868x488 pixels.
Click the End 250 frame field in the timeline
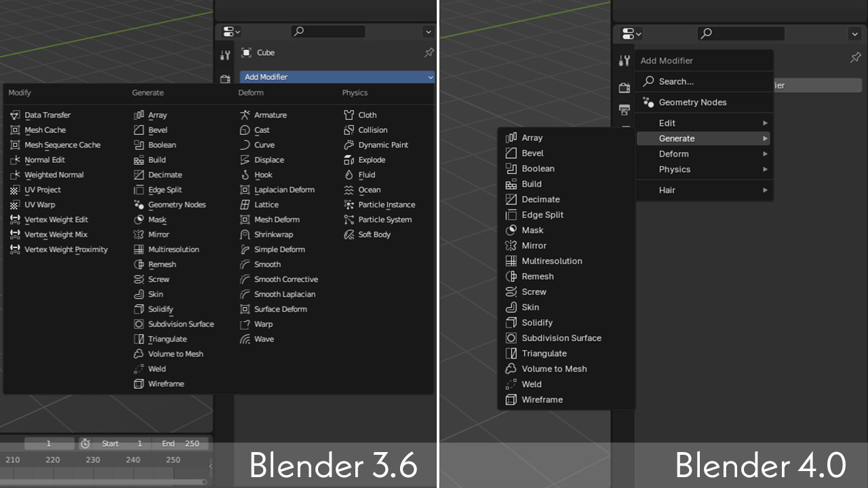coord(182,443)
